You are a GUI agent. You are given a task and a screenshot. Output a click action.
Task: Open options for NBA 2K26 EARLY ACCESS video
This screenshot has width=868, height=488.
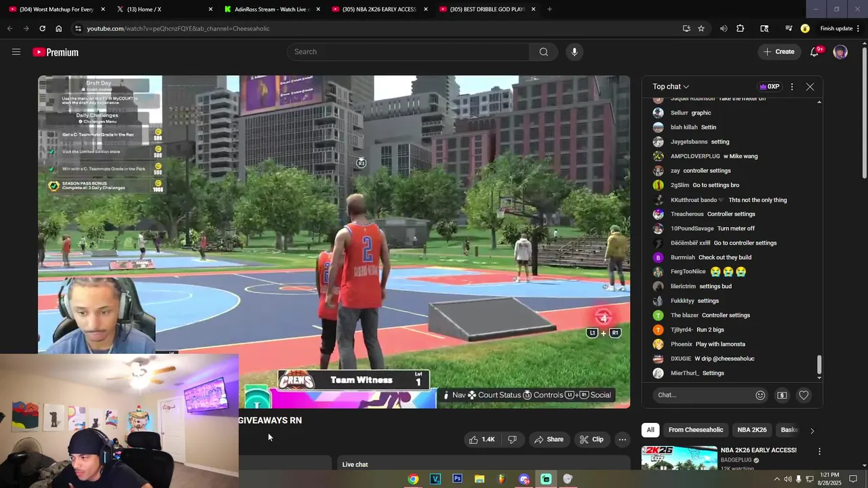(x=819, y=451)
